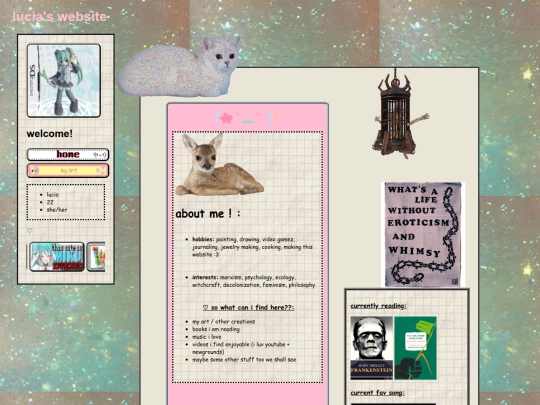This screenshot has height=405, width=540.
Task: Open the Frankenstein book cover
Action: pos(372,348)
